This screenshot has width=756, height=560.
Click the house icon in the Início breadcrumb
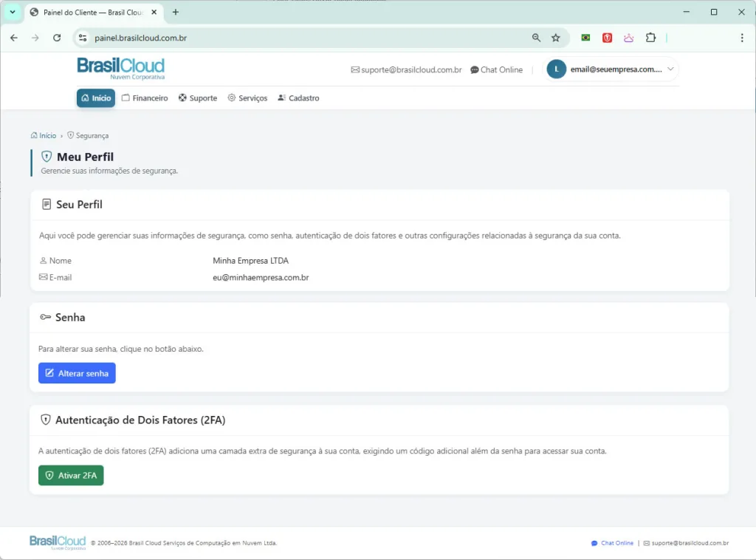(x=34, y=135)
